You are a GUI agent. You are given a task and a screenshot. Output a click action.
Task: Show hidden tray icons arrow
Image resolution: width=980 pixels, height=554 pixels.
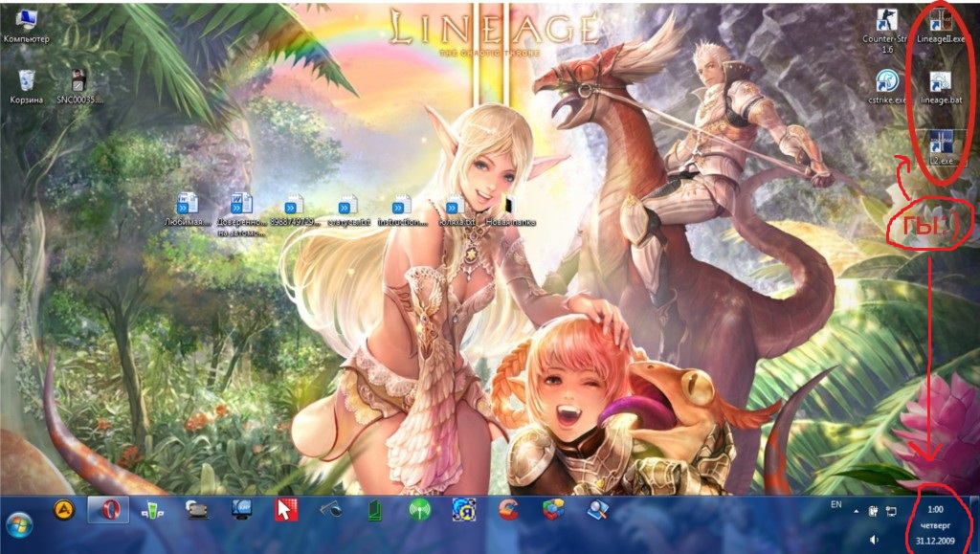pos(856,512)
